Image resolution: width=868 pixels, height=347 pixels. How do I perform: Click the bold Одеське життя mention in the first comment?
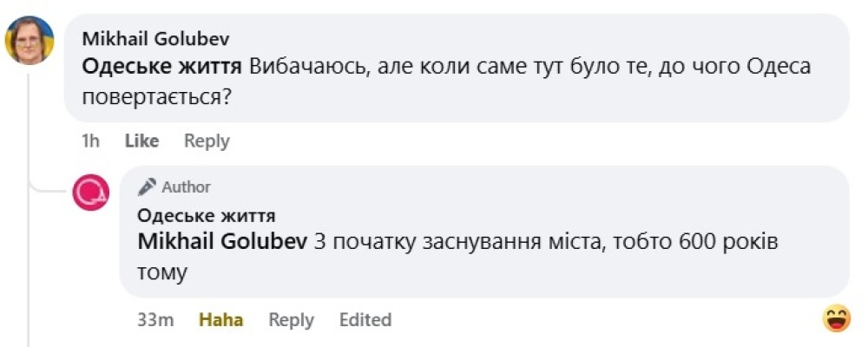(161, 67)
